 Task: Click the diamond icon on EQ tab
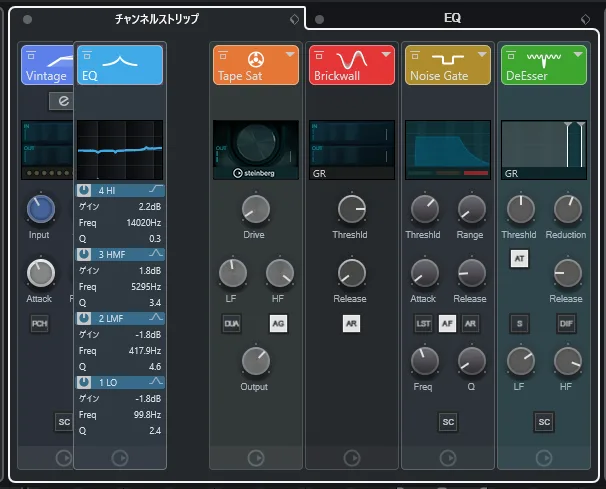point(586,19)
